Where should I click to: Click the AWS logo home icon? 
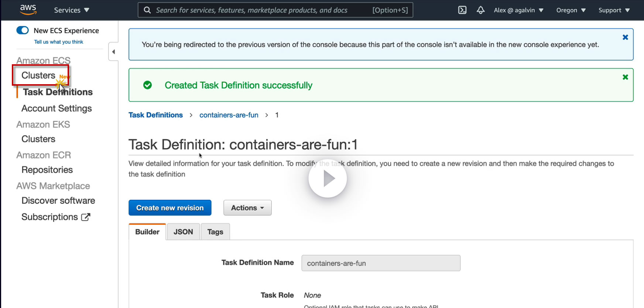(28, 10)
